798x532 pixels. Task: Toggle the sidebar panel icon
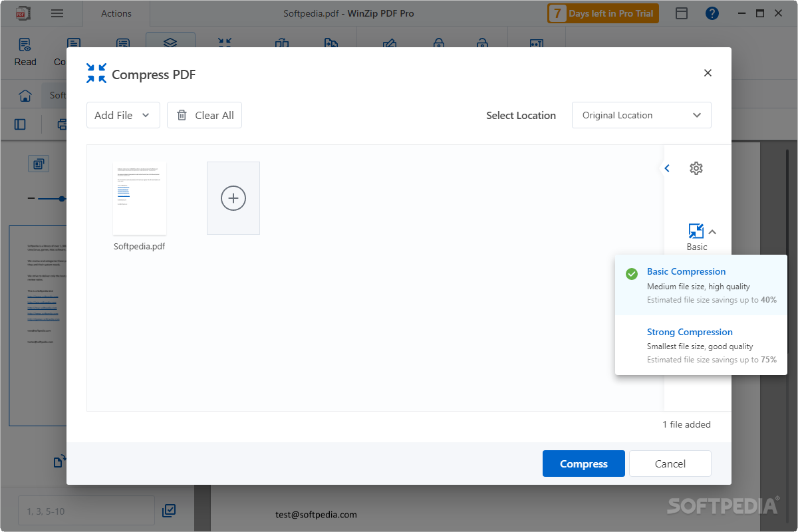tap(20, 124)
